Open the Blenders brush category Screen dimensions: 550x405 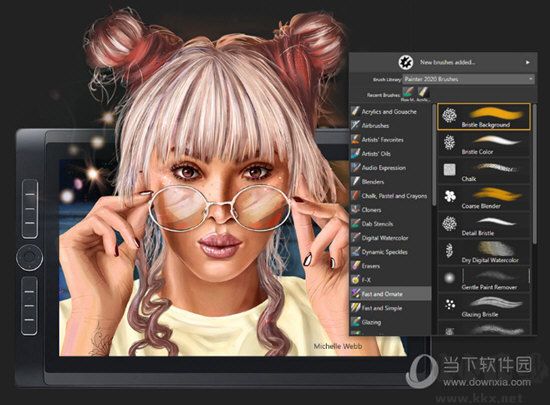tap(390, 182)
